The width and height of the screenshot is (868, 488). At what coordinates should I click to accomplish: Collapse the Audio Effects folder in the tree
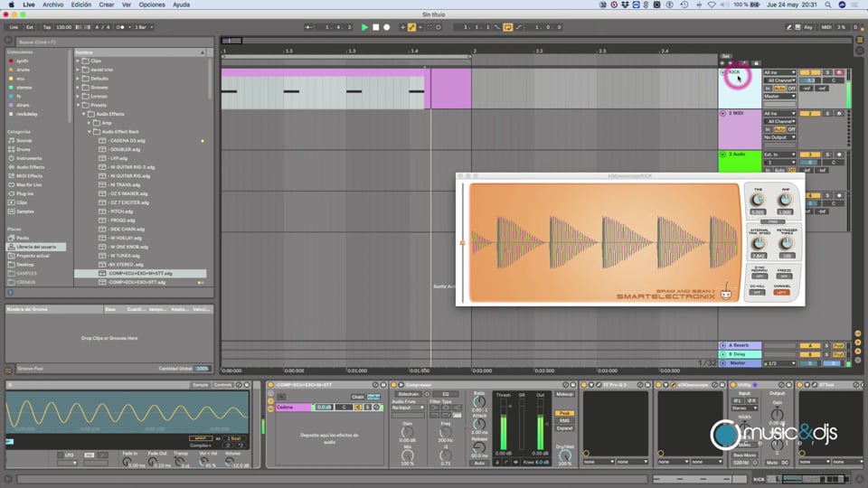tap(84, 114)
